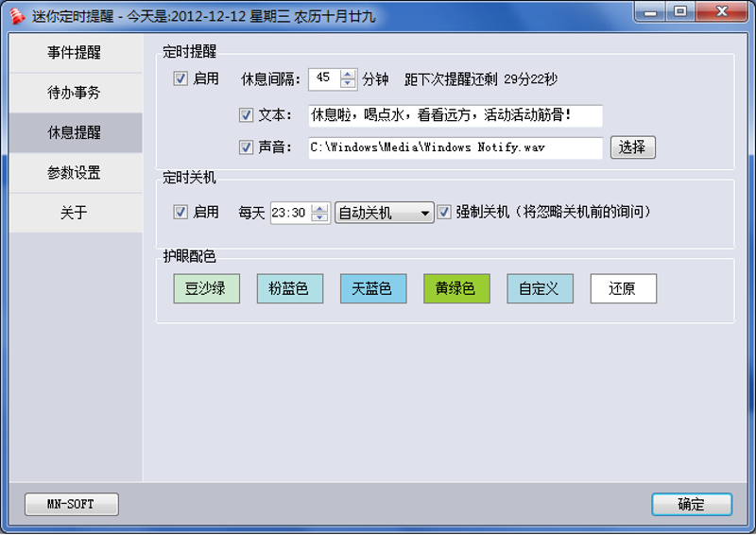This screenshot has height=535, width=756.
Task: Apply the 粉蓝色 eye-care color
Action: pyautogui.click(x=290, y=288)
